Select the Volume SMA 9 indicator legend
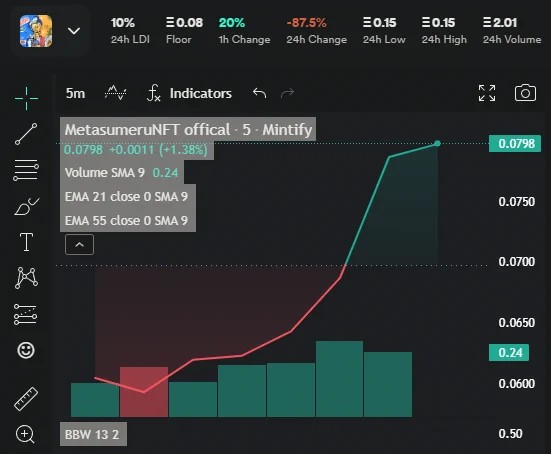The width and height of the screenshot is (551, 454). (x=122, y=173)
